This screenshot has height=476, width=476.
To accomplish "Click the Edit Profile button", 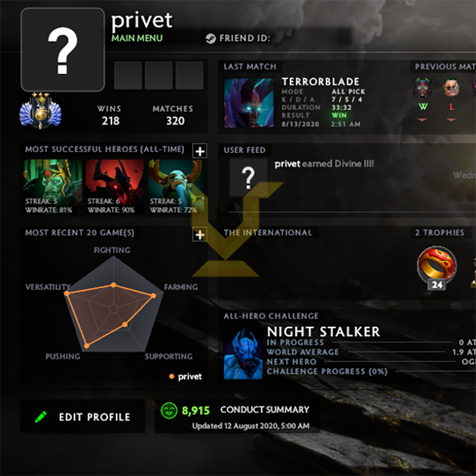I will coord(83,416).
